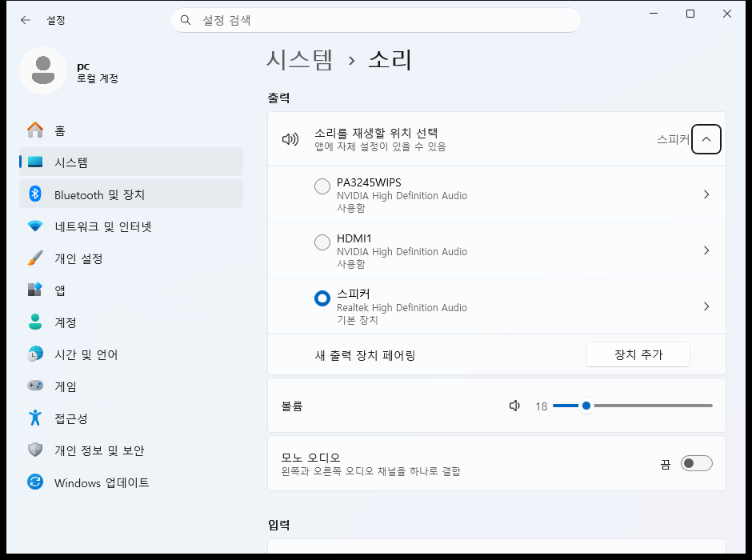Open 게임 settings page

pos(131,386)
